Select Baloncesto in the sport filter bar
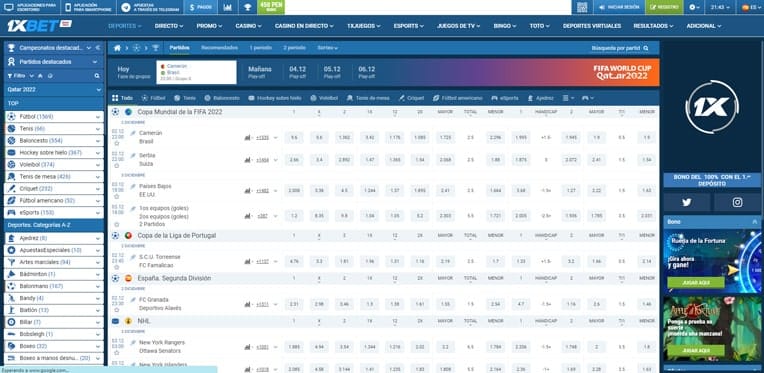764x373 pixels. click(x=222, y=98)
